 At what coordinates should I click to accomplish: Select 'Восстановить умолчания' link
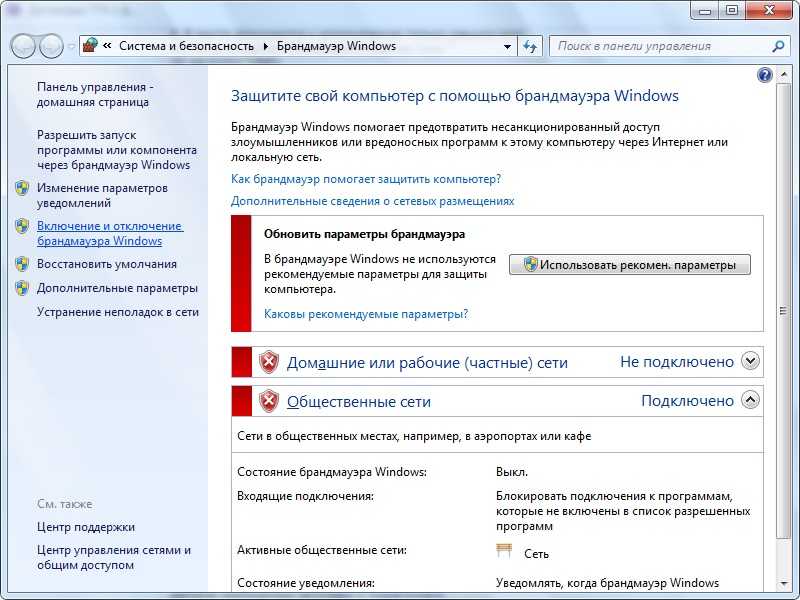pos(107,264)
